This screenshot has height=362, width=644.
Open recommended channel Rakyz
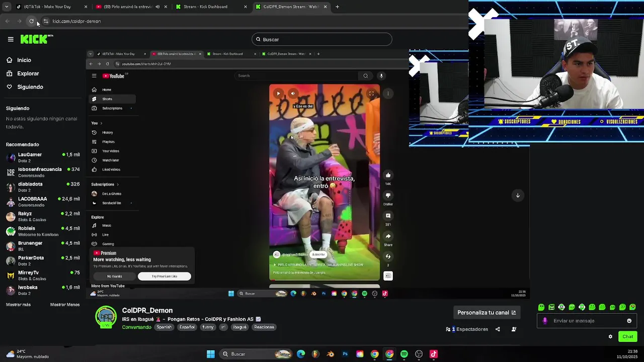coord(43,216)
